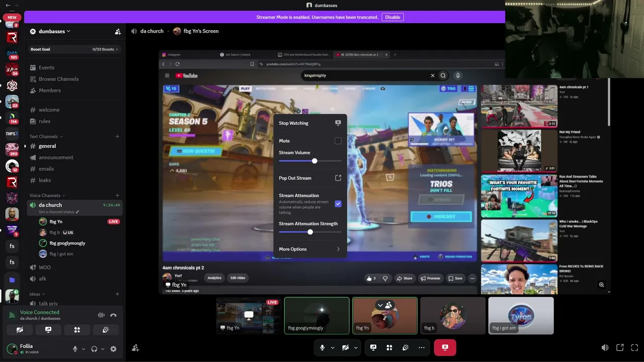Image resolution: width=644 pixels, height=362 pixels.
Task: Open the soundboard in the Voice Connected panel
Action: tap(106, 330)
